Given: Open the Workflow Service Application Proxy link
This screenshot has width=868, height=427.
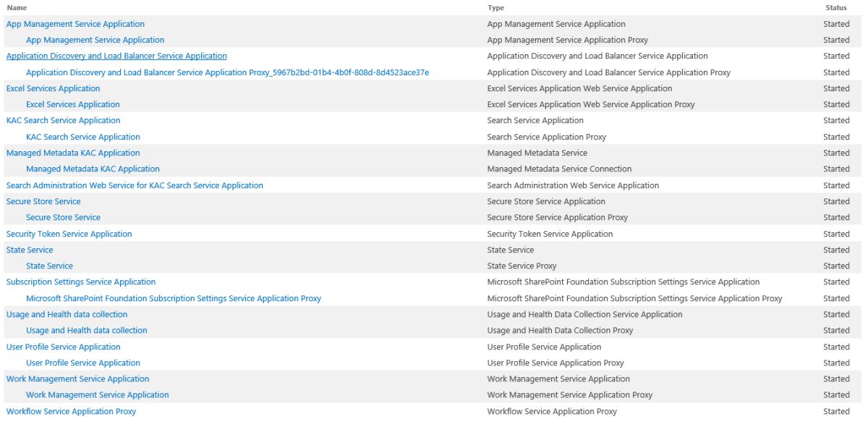Looking at the screenshot, I should pyautogui.click(x=71, y=411).
